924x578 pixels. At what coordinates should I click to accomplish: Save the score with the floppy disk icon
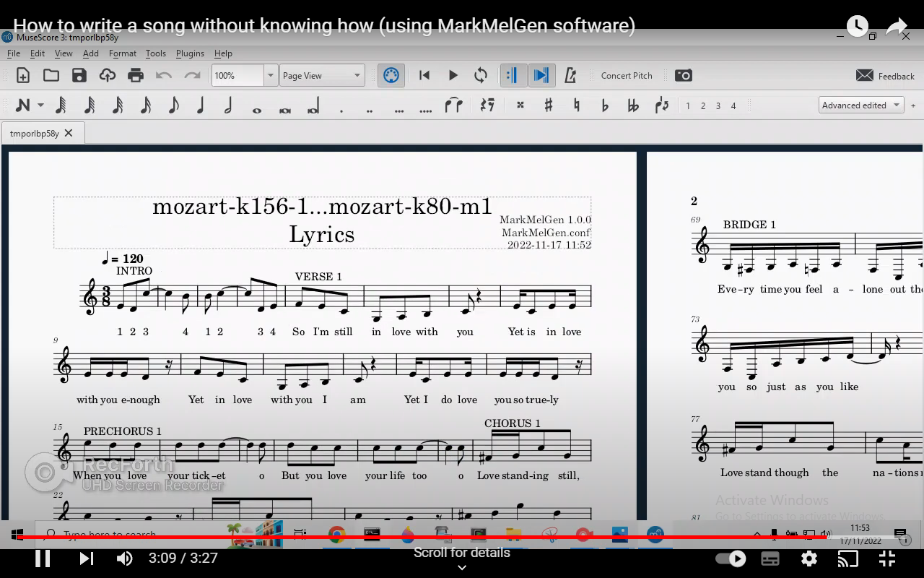pyautogui.click(x=79, y=75)
